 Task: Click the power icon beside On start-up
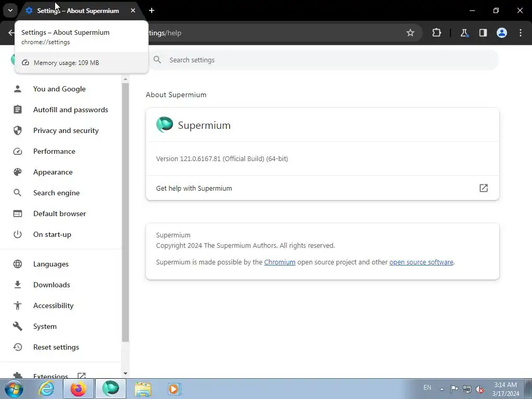(x=18, y=234)
